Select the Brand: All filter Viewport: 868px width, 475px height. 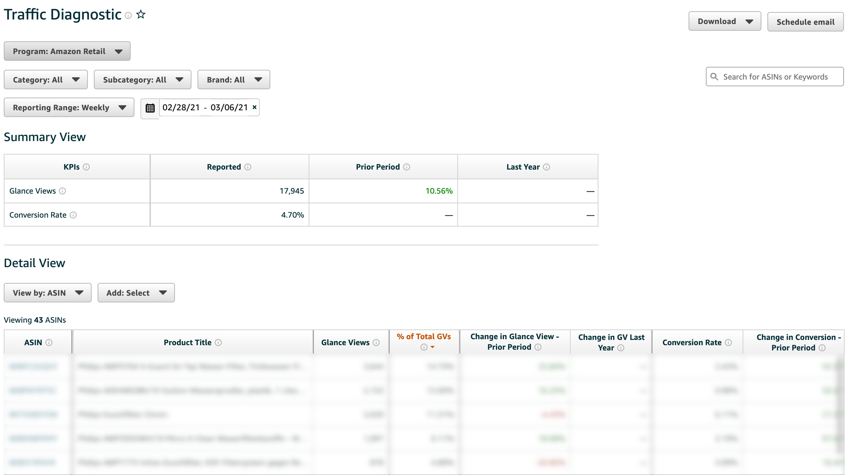pos(234,80)
